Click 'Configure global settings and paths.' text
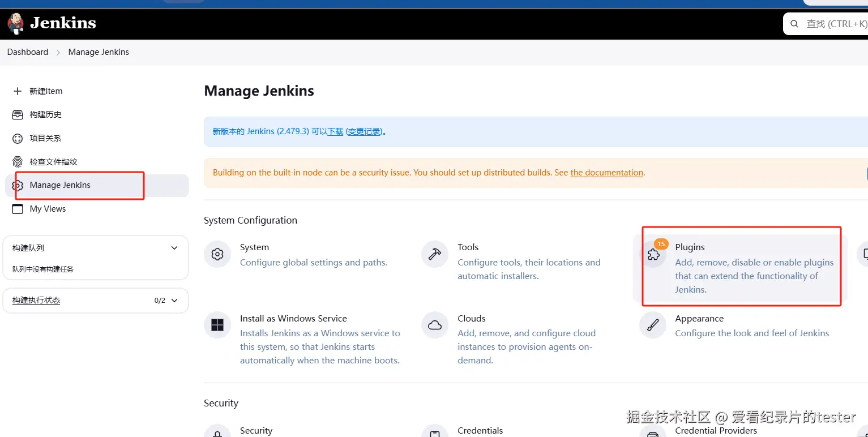Screen dimensions: 868x437 (x=314, y=263)
